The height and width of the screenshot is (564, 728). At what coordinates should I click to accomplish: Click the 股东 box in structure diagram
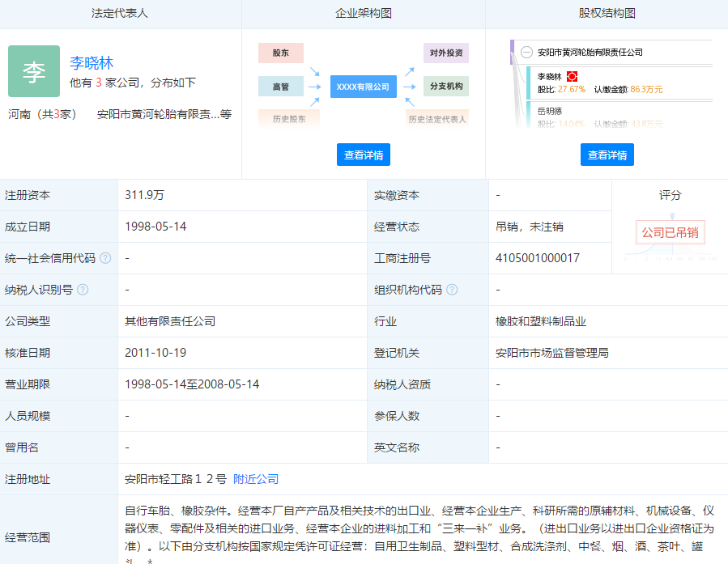[x=281, y=53]
